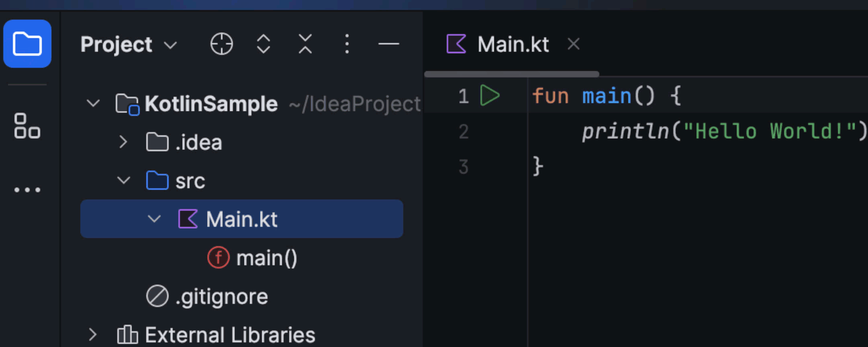Image resolution: width=868 pixels, height=347 pixels.
Task: Collapse all nodes using toolbar icon
Action: coord(305,44)
